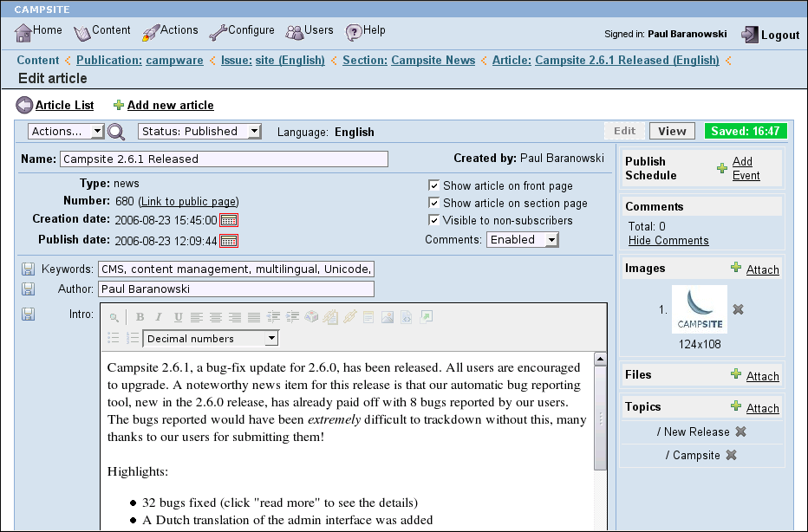Screen dimensions: 808x532
Task: Open the Decimal numbers list style dropdown
Action: point(211,339)
